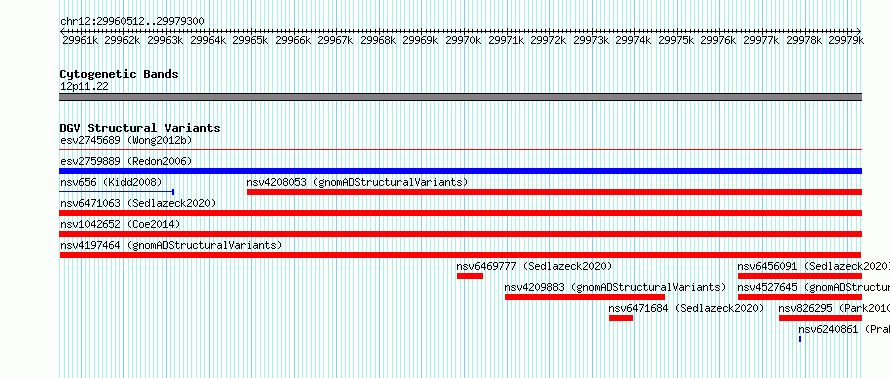This screenshot has height=378, width=890.
Task: Click the esv2759889 (Redon2006) variant label
Action: [x=126, y=161]
